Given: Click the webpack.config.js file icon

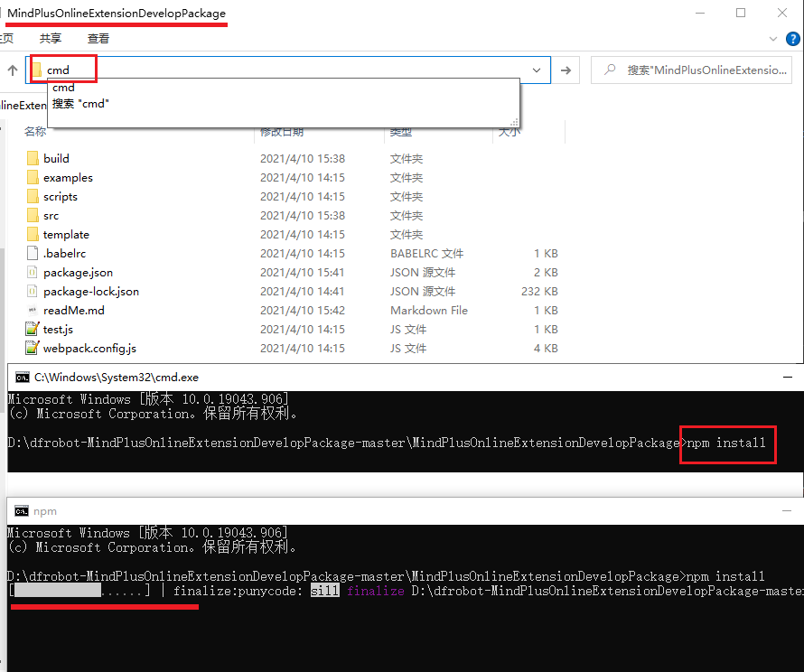Looking at the screenshot, I should click(33, 348).
